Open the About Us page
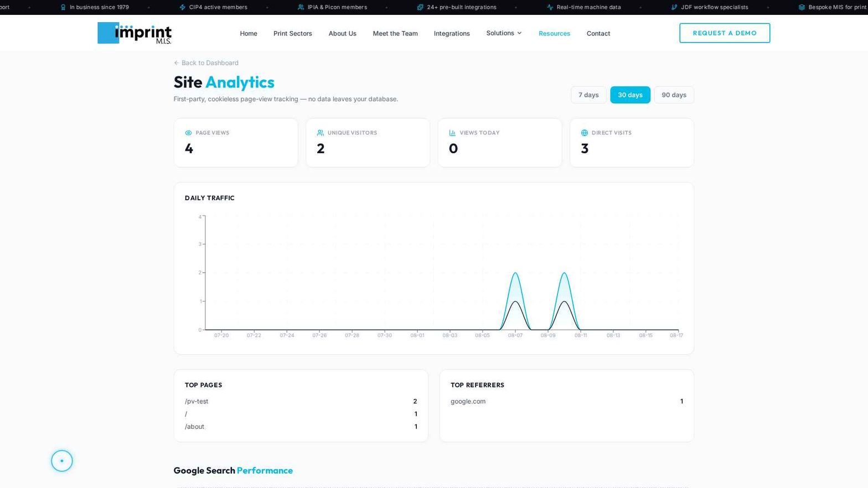The image size is (868, 488). pos(343,33)
